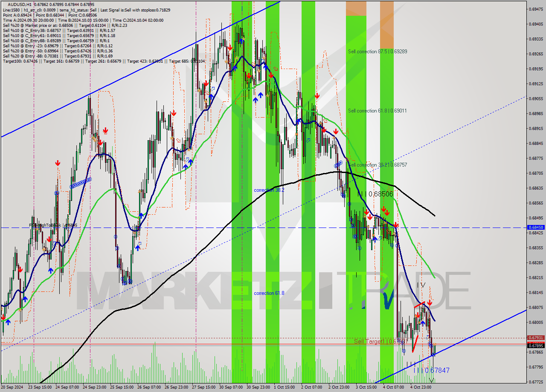Click the '23 Sep 15:00' time axis label

click(x=40, y=387)
